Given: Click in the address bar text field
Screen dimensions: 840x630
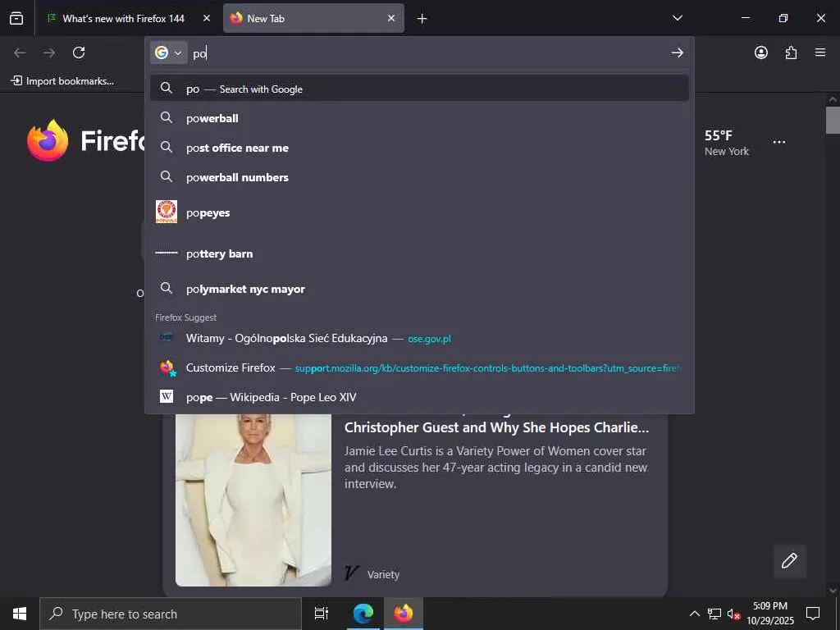Looking at the screenshot, I should (428, 53).
